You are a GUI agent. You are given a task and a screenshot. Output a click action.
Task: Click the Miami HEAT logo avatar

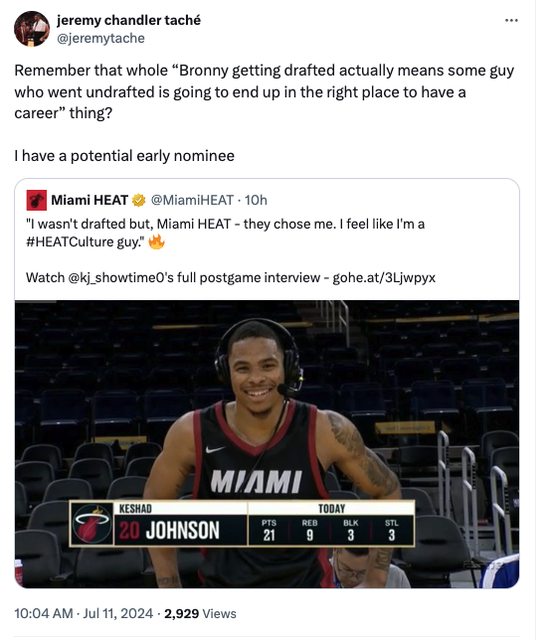(x=37, y=200)
